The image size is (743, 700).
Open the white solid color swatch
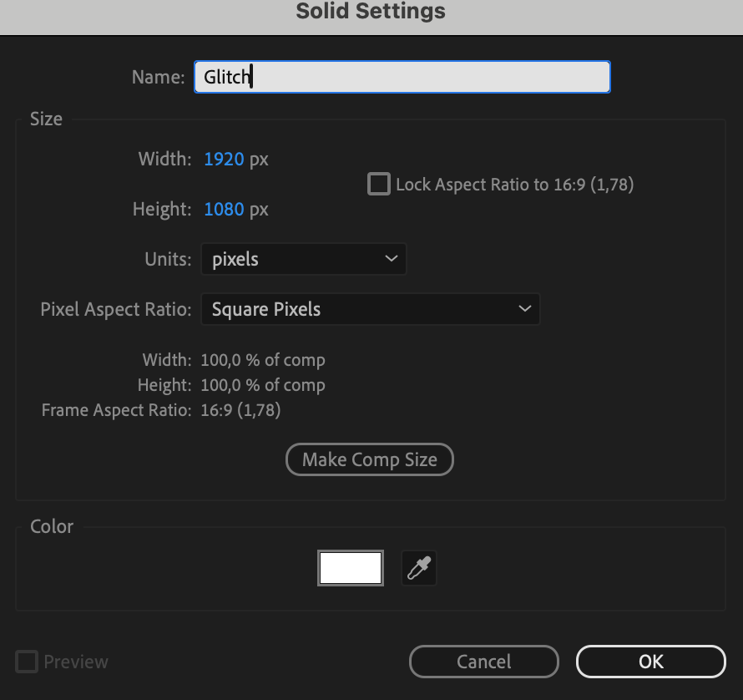coord(351,569)
